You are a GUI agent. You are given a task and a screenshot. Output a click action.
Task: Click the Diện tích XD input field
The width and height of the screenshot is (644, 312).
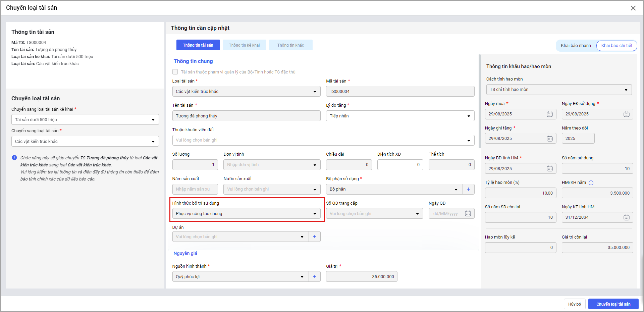point(400,165)
